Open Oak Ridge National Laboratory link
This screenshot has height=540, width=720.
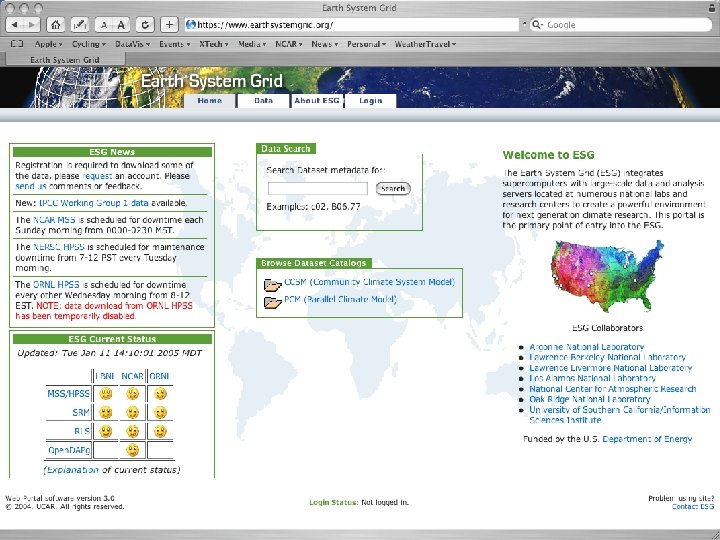[590, 399]
